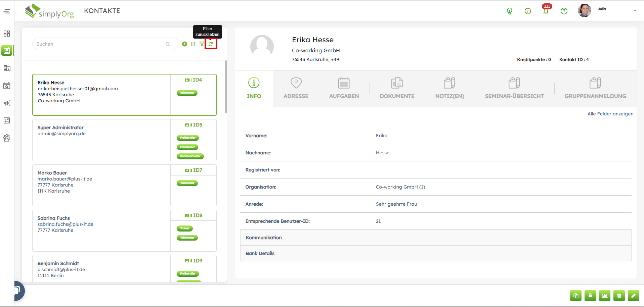The height and width of the screenshot is (307, 644).
Task: Delete contact using trash icon
Action: (619, 296)
